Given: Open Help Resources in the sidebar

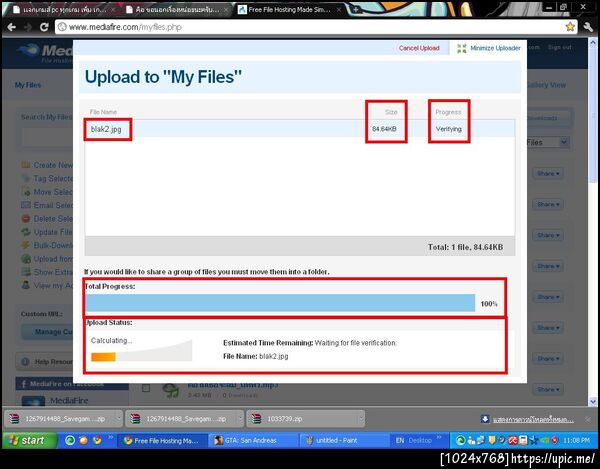Looking at the screenshot, I should (45, 362).
